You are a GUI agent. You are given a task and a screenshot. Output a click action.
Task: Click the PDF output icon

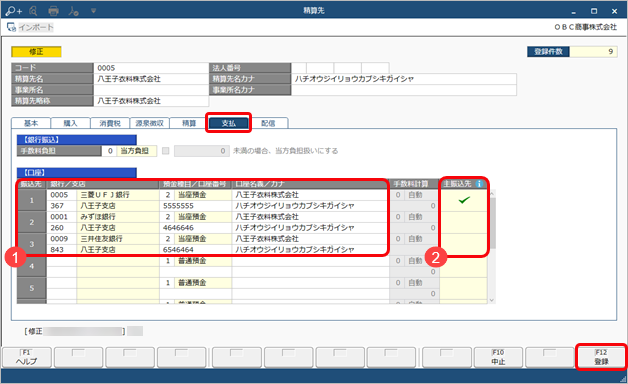(x=73, y=11)
